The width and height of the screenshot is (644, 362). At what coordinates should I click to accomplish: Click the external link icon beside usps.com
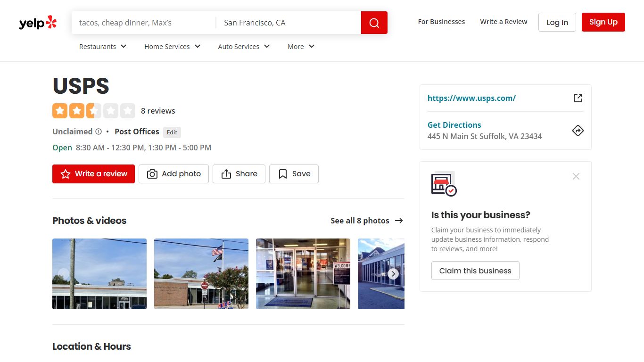[x=578, y=98]
